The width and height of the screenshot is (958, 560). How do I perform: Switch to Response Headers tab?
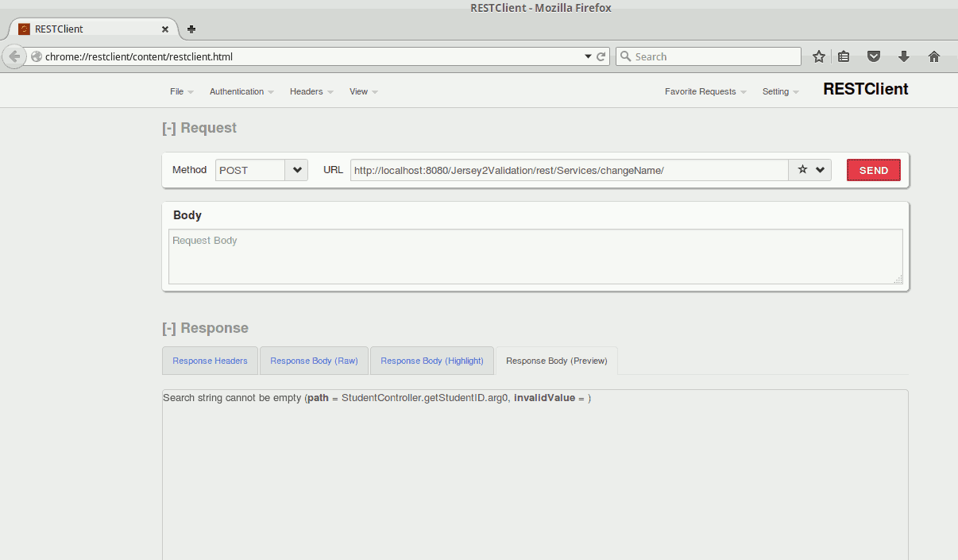210,361
